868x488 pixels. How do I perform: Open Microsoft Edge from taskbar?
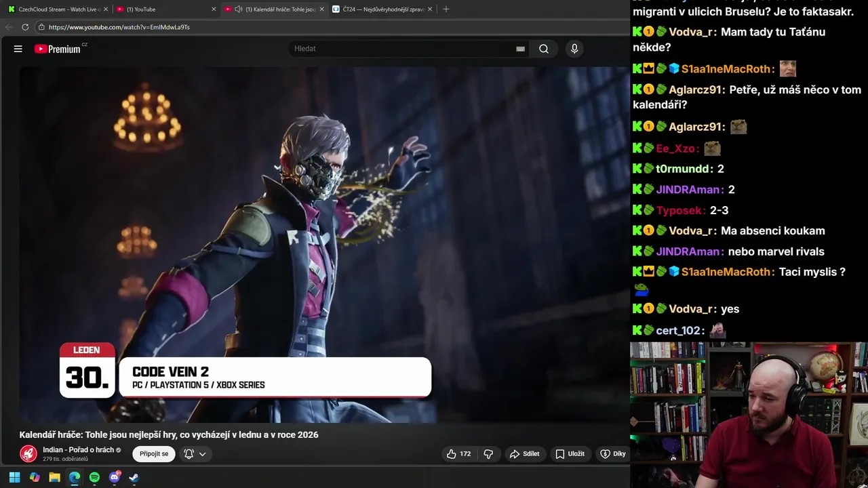75,477
